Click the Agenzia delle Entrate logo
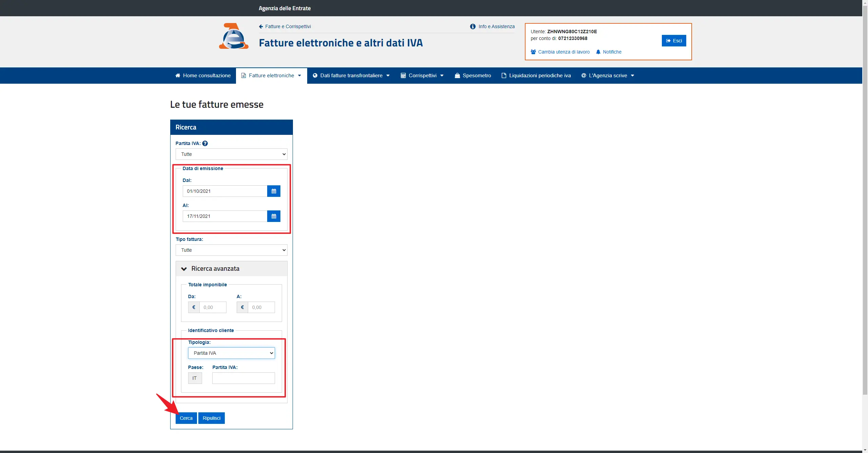The image size is (868, 453). (x=234, y=36)
